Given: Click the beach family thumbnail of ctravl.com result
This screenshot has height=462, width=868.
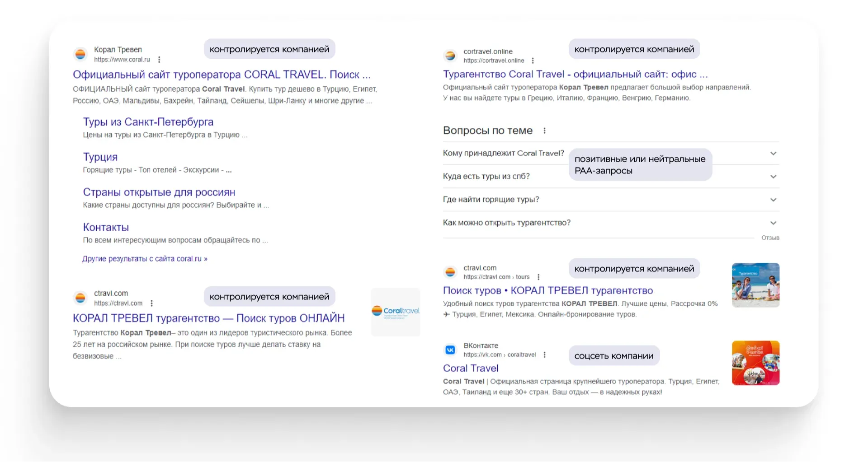Looking at the screenshot, I should click(x=756, y=285).
